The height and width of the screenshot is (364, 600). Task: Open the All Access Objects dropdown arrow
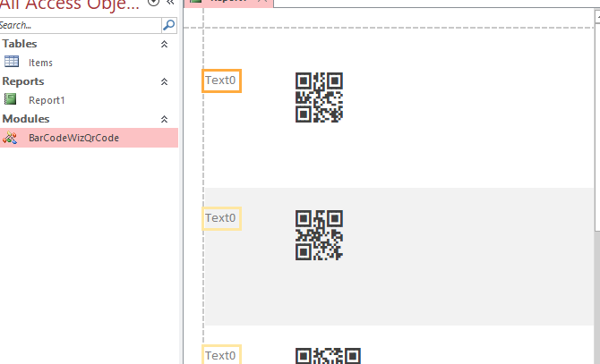(x=153, y=3)
